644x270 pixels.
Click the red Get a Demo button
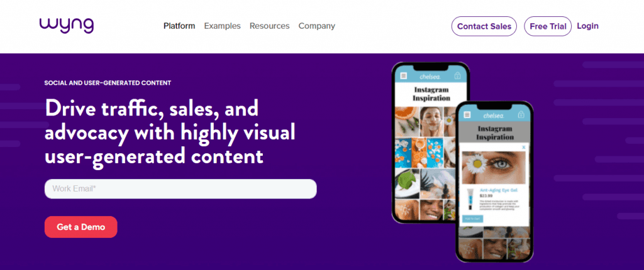[x=81, y=227]
